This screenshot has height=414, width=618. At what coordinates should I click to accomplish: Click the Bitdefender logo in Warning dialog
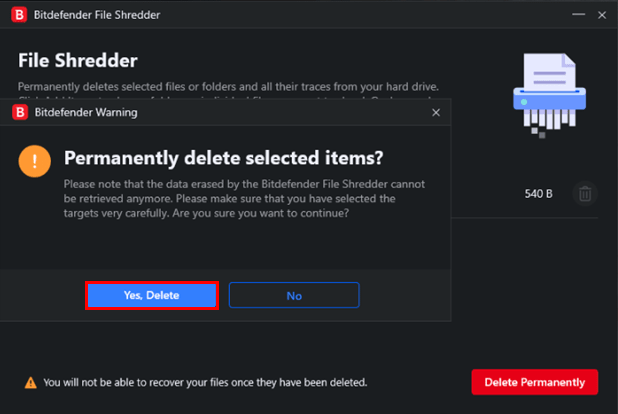click(20, 112)
